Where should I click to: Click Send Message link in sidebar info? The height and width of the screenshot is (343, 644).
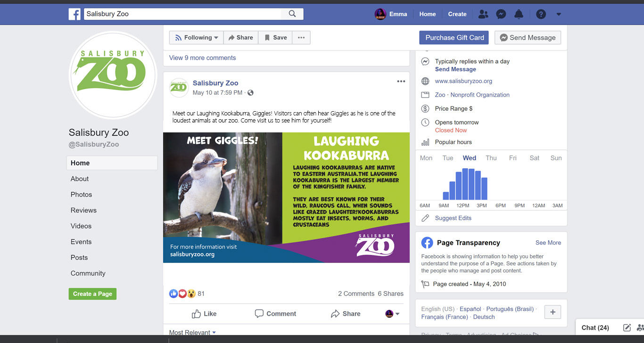click(455, 69)
